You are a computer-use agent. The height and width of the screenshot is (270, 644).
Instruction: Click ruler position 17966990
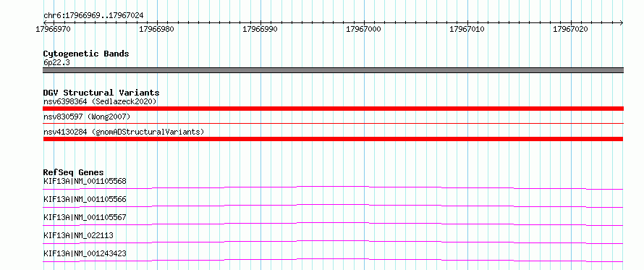pos(260,29)
